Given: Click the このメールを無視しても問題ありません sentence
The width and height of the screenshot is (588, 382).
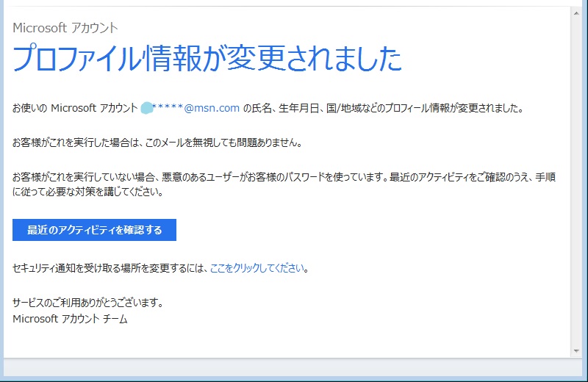Looking at the screenshot, I should click(157, 143).
